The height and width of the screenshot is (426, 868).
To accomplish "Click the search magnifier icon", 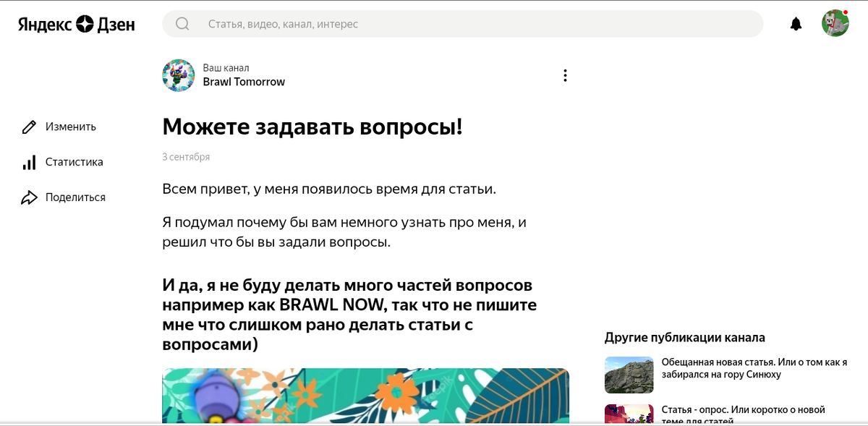I will click(x=182, y=24).
